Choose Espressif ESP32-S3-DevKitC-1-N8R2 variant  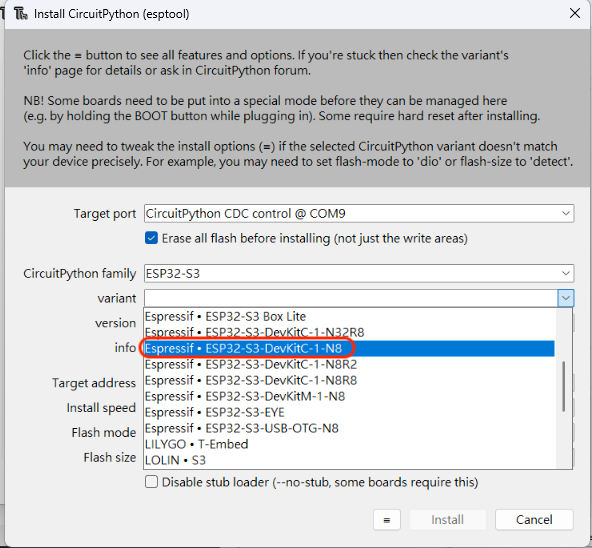tap(349, 364)
